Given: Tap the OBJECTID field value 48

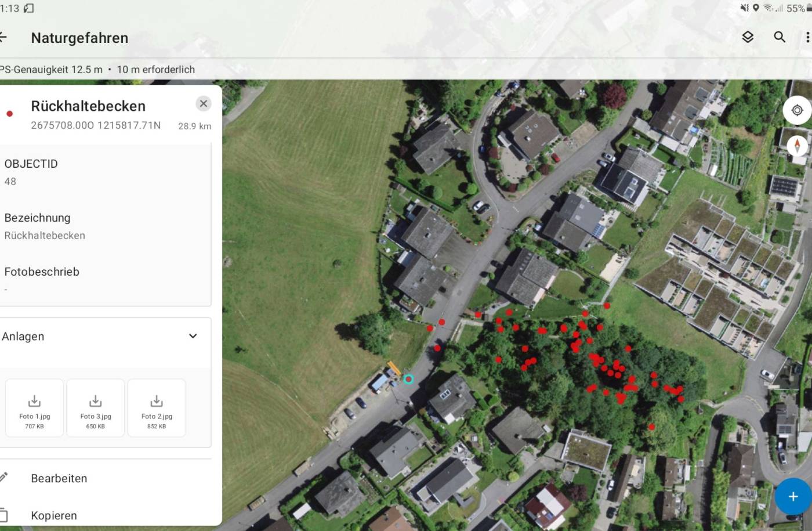Looking at the screenshot, I should [10, 181].
